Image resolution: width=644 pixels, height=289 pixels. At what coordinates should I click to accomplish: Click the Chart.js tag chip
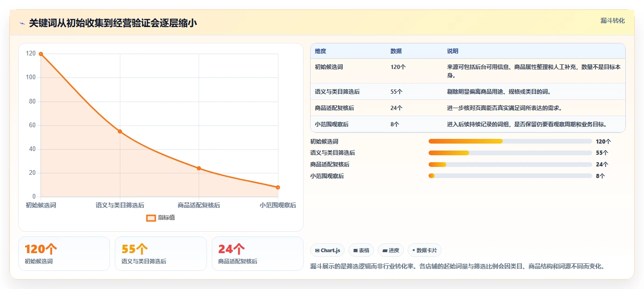pos(327,250)
